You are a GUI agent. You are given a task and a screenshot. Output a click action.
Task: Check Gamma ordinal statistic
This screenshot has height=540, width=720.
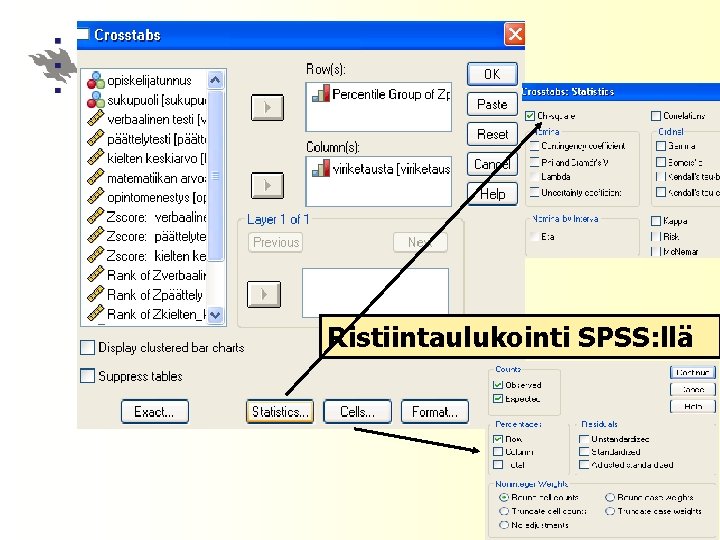(661, 146)
